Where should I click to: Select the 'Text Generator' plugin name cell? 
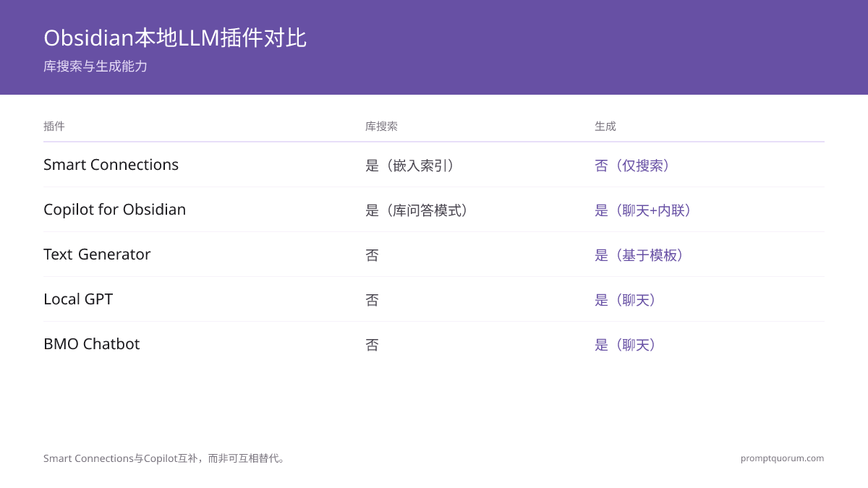coord(97,254)
